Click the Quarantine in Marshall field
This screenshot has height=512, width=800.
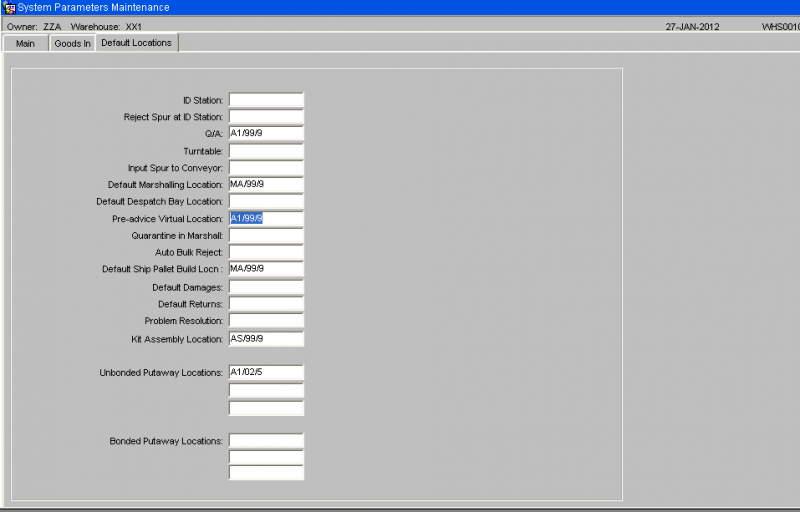point(266,235)
